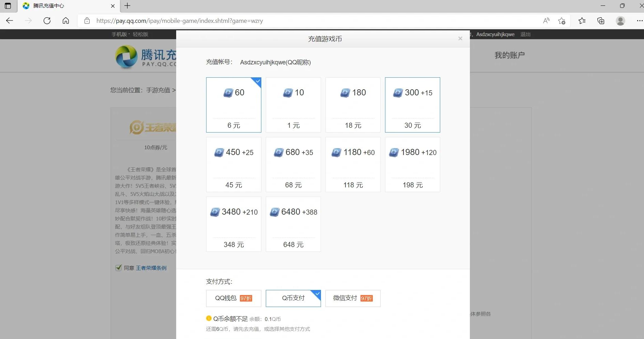Select QQ钱包 as payment method
Screen dimensions: 644x339
(233, 298)
